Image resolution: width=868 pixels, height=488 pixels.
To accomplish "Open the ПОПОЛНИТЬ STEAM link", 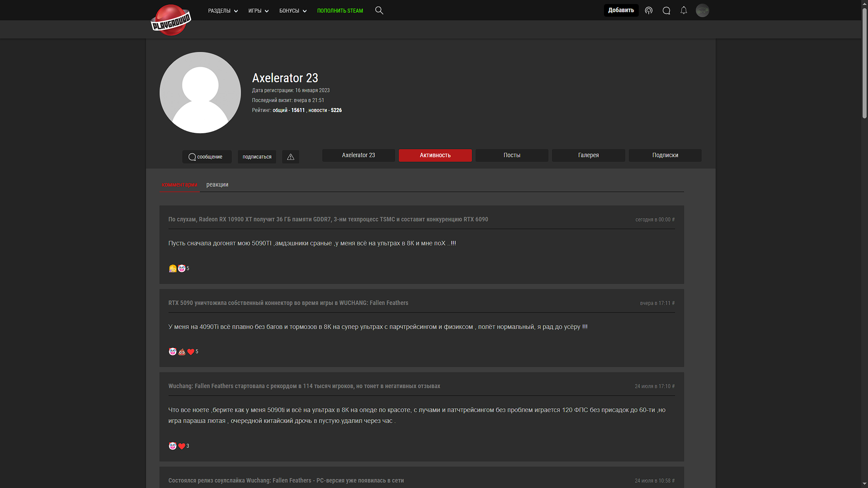I will (340, 11).
